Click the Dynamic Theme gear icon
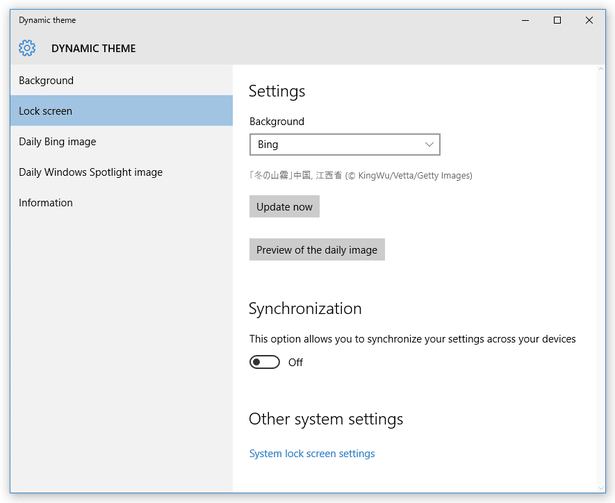 click(27, 48)
